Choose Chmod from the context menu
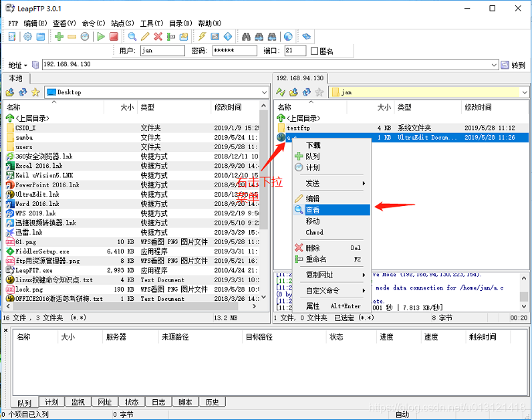The height and width of the screenshot is (420, 532). 331,232
